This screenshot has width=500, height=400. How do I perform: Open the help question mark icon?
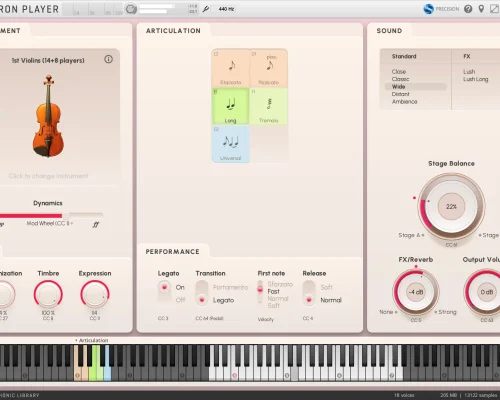(x=468, y=9)
